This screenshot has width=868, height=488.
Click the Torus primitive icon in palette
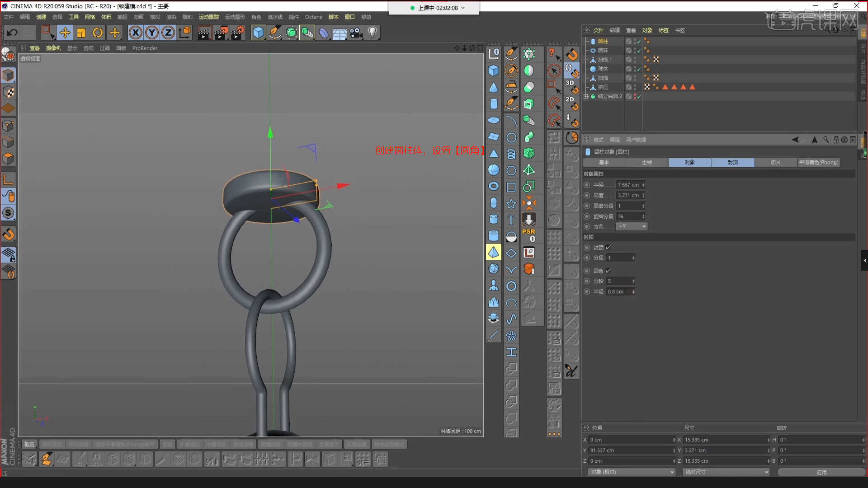pyautogui.click(x=494, y=186)
